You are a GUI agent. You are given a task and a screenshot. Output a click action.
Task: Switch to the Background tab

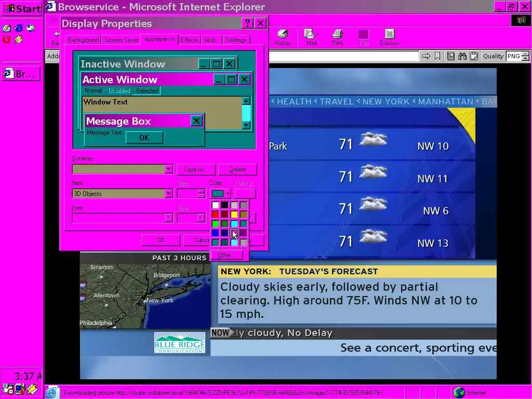click(83, 40)
